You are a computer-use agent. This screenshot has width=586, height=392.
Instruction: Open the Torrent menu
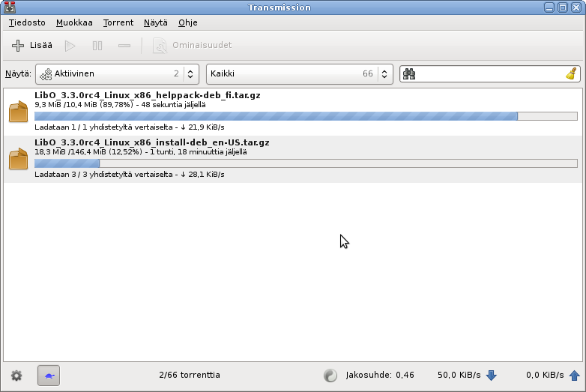pyautogui.click(x=118, y=23)
